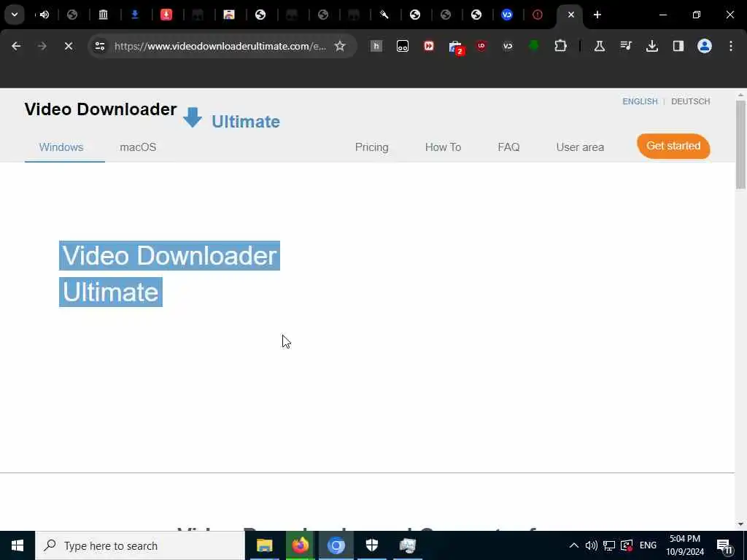Open the uBlock Origin shield extension
Image resolution: width=747 pixels, height=560 pixels.
click(x=481, y=46)
